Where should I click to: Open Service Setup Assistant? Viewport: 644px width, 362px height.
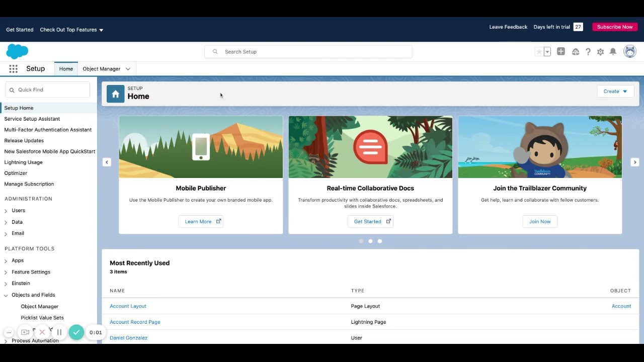[x=32, y=119]
